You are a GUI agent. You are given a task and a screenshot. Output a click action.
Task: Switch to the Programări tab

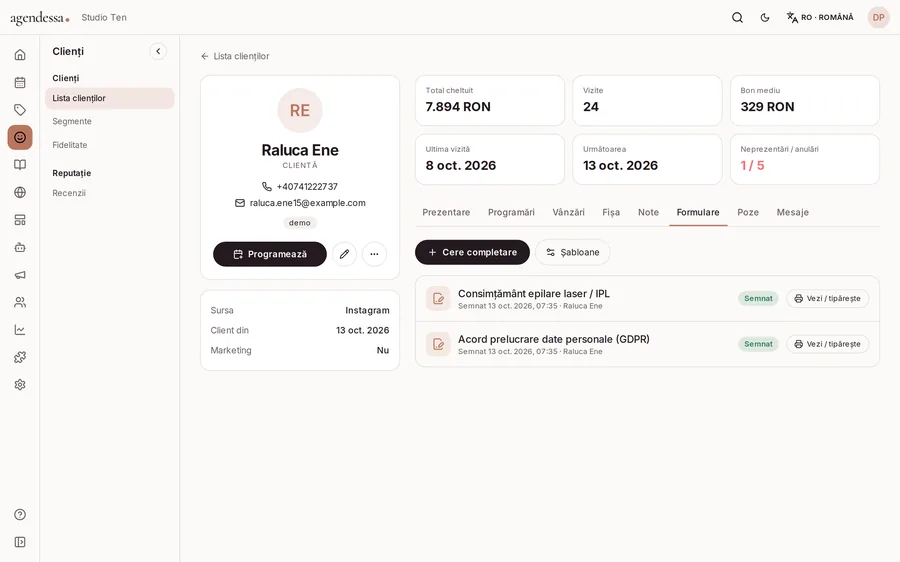click(x=511, y=212)
